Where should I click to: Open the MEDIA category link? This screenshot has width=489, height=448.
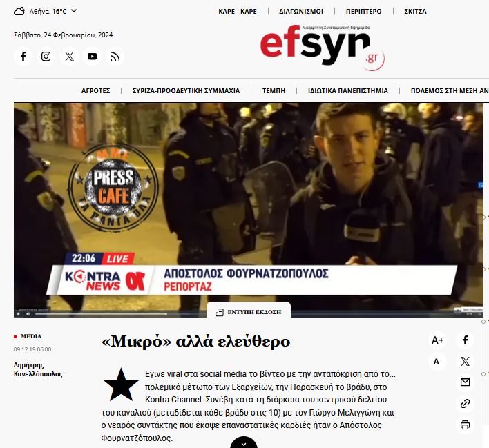pos(31,336)
